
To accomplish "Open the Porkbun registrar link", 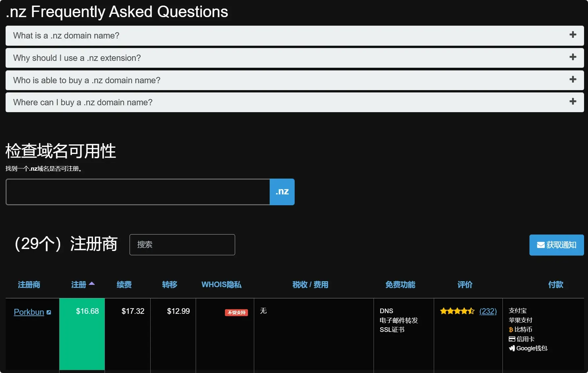I will (29, 312).
